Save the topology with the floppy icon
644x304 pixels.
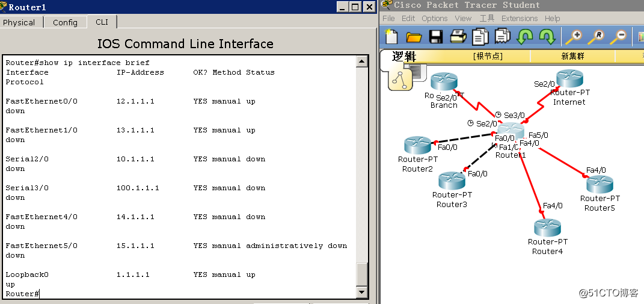[436, 37]
